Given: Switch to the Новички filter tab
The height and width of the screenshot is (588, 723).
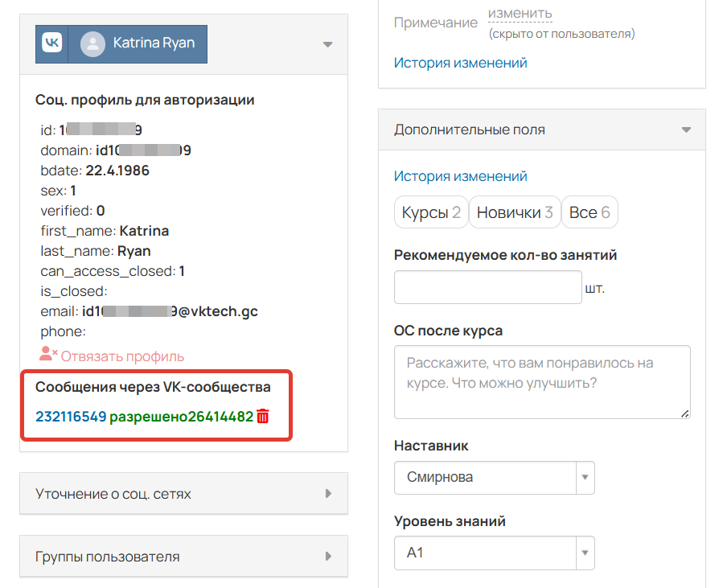Looking at the screenshot, I should tap(515, 212).
